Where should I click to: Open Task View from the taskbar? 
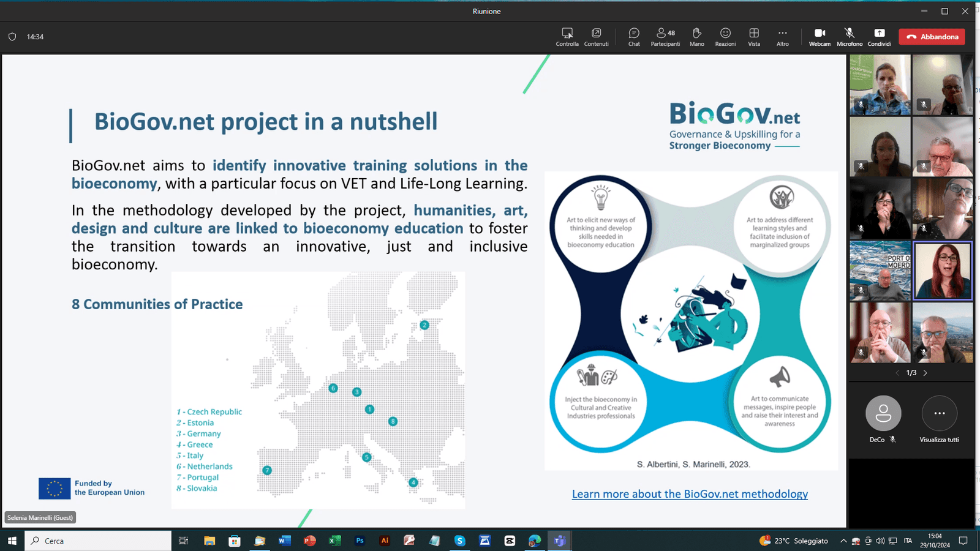183,541
